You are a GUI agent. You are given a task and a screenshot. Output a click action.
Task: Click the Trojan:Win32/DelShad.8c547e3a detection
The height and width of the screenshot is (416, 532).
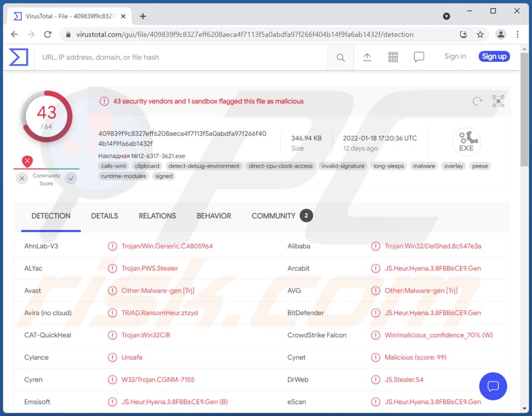click(433, 246)
